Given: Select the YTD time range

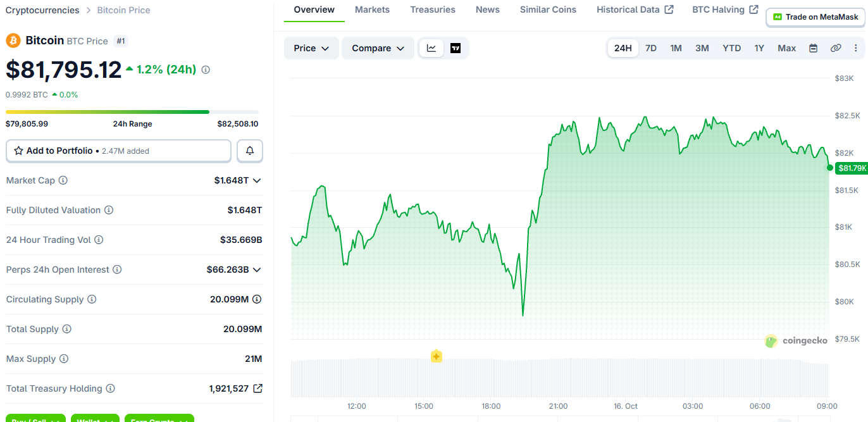Looking at the screenshot, I should coord(732,48).
